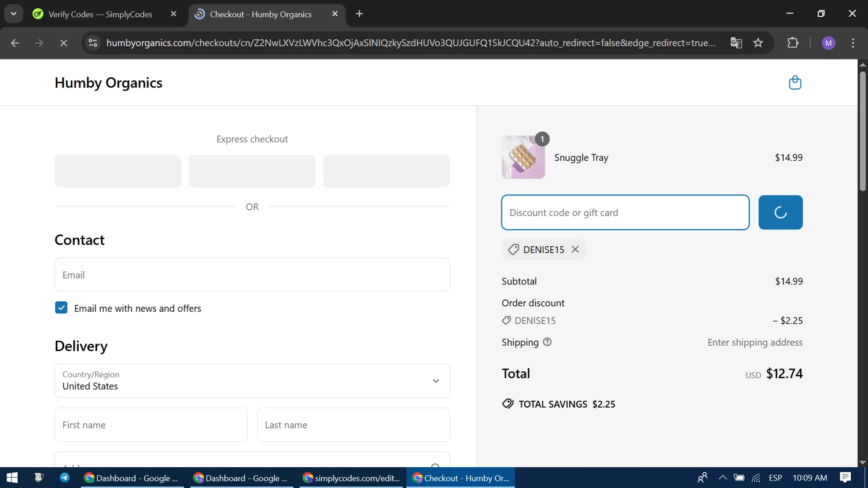
Task: Open the first Dashboard Google taskbar window
Action: click(132, 478)
